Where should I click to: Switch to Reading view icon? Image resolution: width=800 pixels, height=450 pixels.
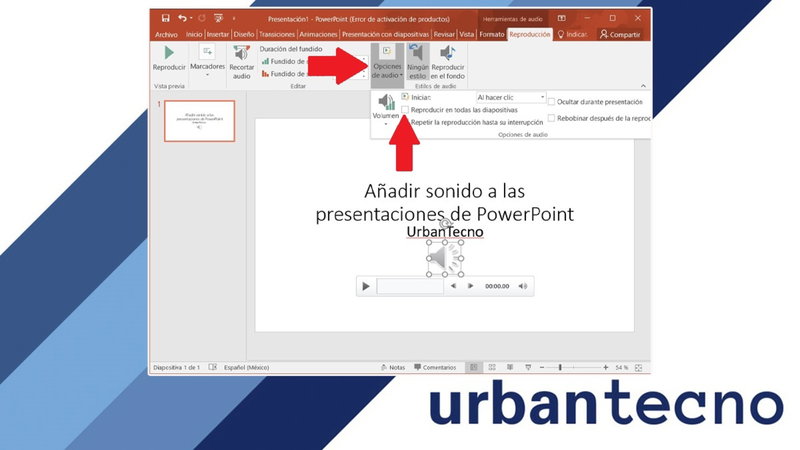pyautogui.click(x=510, y=367)
